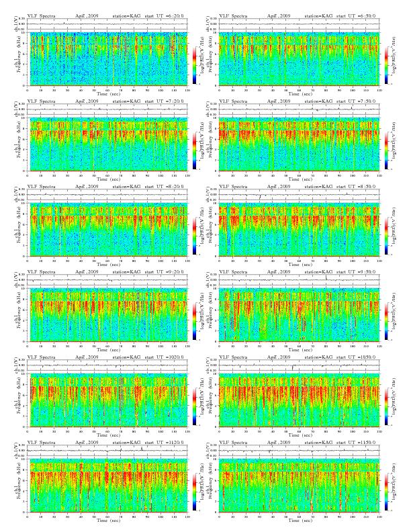Click the ch.1 waveform strip above the 6:20:0 spectrogram

tap(107, 24)
